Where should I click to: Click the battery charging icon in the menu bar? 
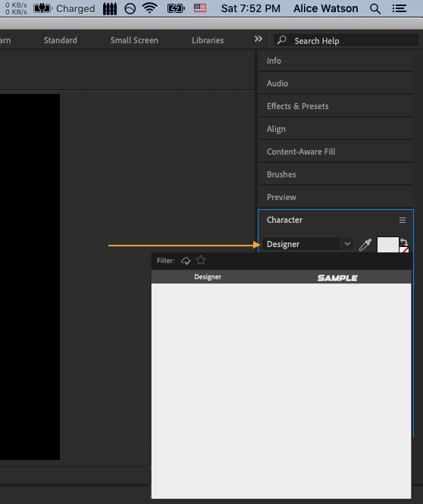176,8
